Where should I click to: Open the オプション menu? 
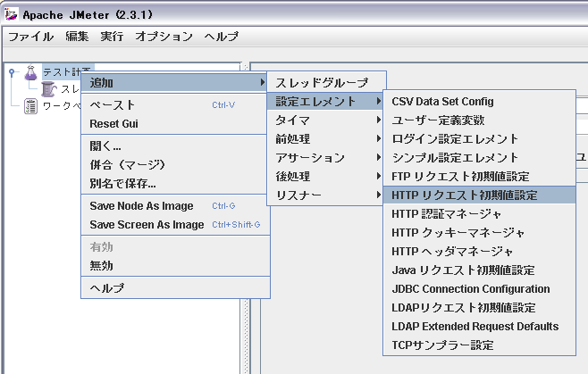pyautogui.click(x=164, y=37)
